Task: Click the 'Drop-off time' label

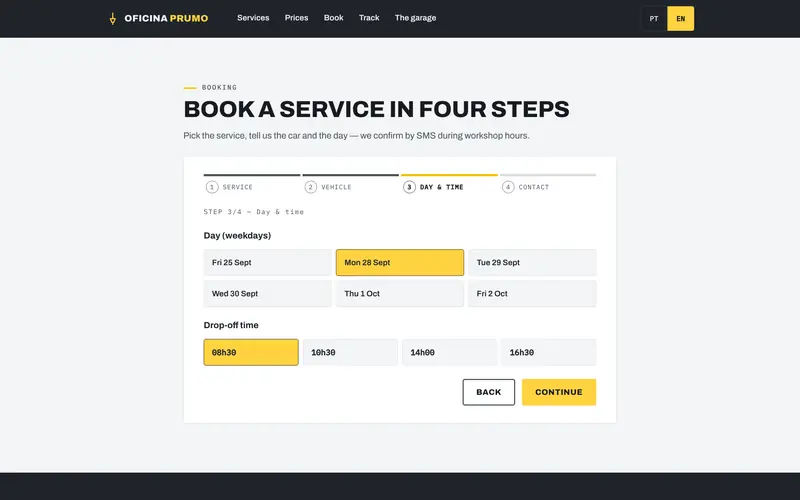Action: (x=231, y=326)
